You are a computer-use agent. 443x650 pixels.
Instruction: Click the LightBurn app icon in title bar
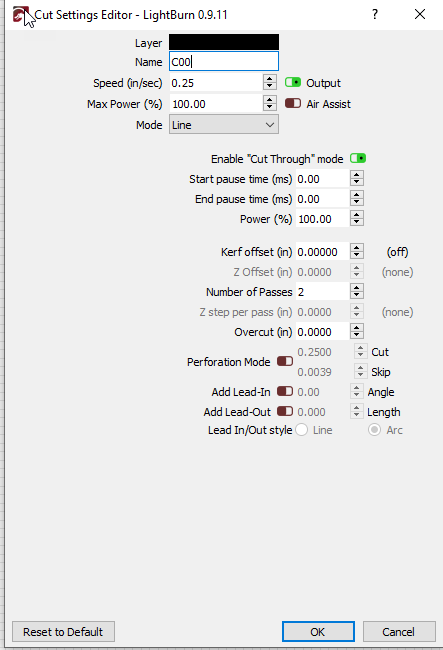tap(20, 15)
